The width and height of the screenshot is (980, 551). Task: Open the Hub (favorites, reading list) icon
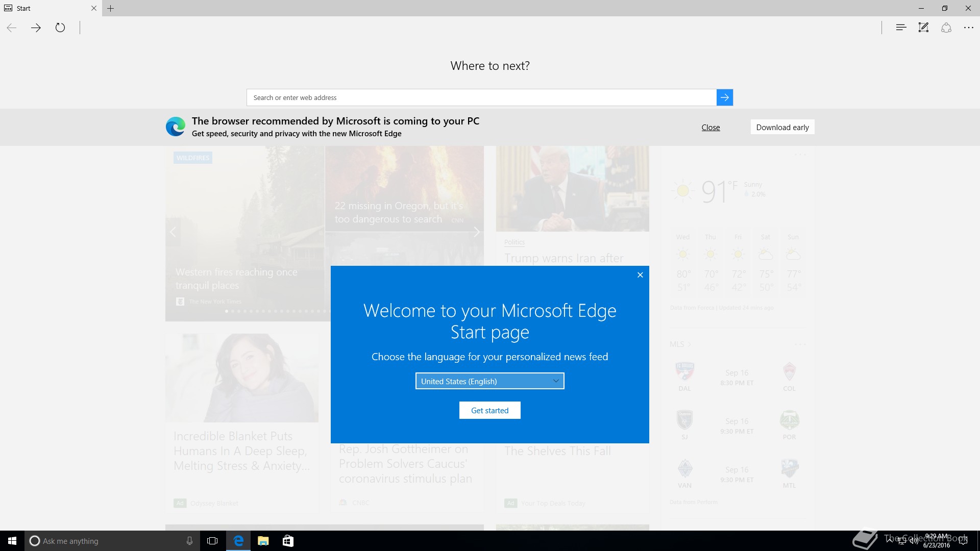pos(901,28)
